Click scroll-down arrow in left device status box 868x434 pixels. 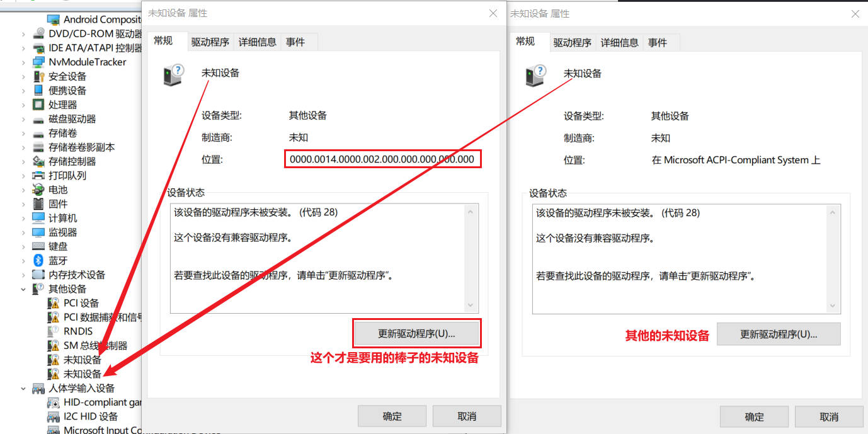point(471,306)
